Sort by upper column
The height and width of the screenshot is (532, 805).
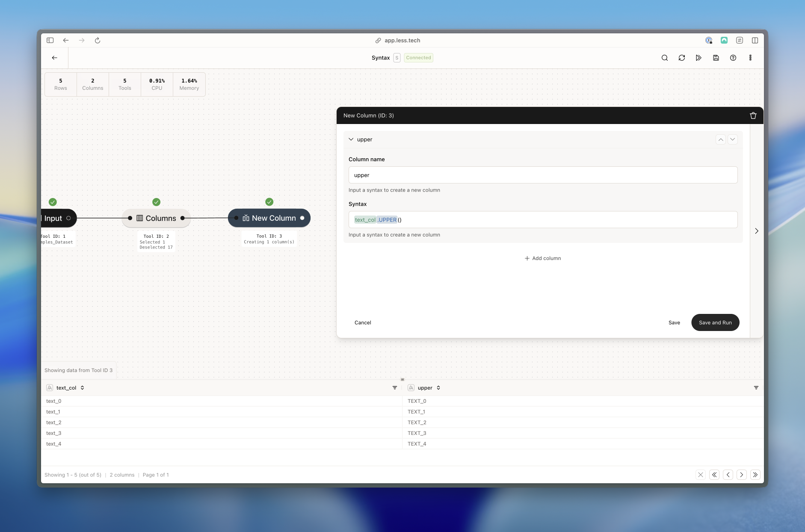tap(438, 388)
